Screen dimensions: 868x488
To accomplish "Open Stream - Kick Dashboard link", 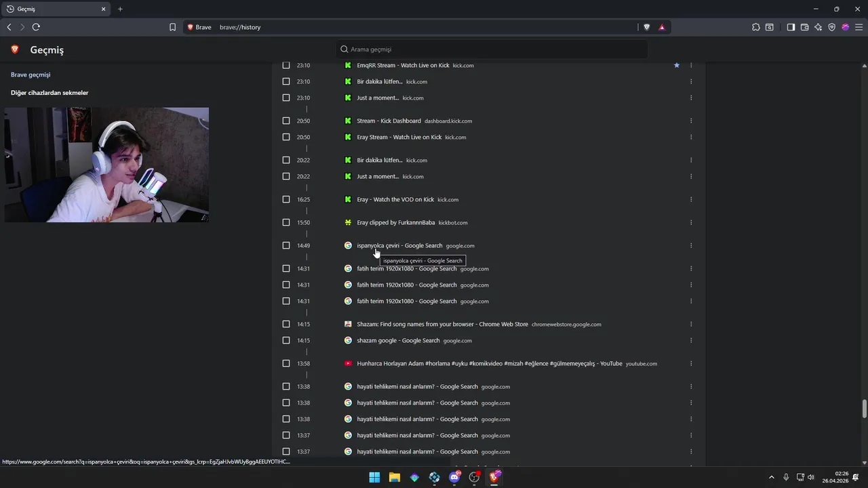I will [389, 121].
